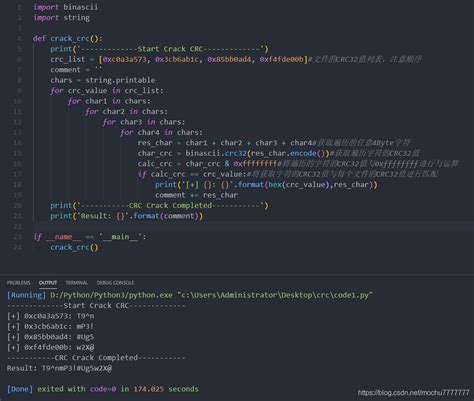Viewport: 474px width, 401px height.
Task: Switch to the TERMINAL panel tab
Action: tap(77, 283)
